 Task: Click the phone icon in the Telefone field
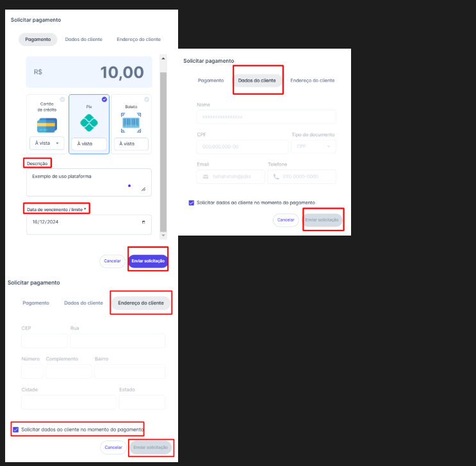276,176
